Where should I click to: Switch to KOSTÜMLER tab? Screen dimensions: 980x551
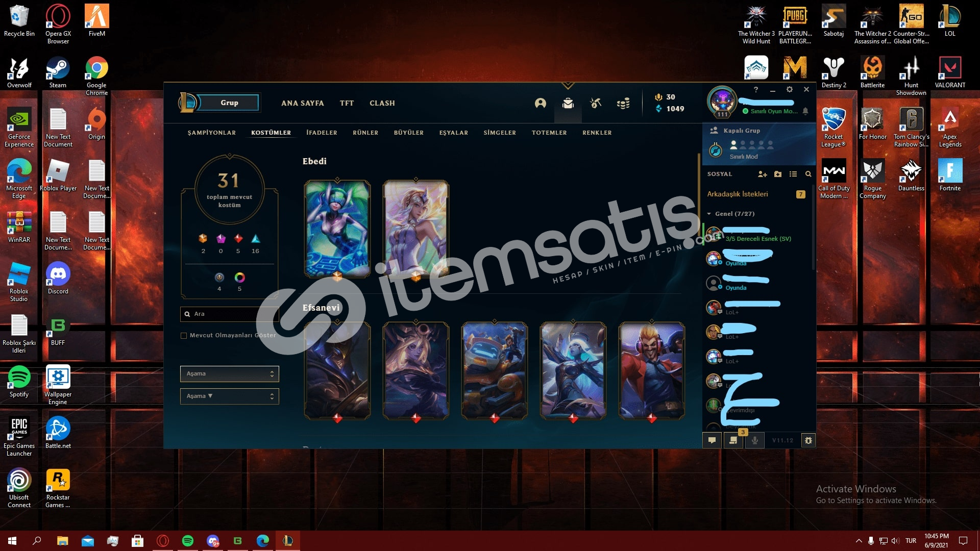271,133
